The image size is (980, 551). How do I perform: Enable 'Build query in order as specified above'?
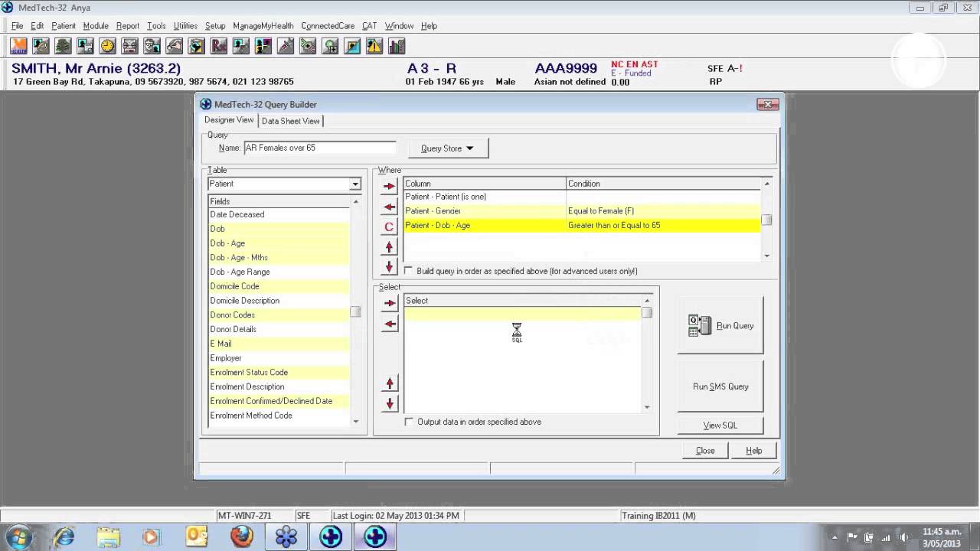tap(408, 271)
